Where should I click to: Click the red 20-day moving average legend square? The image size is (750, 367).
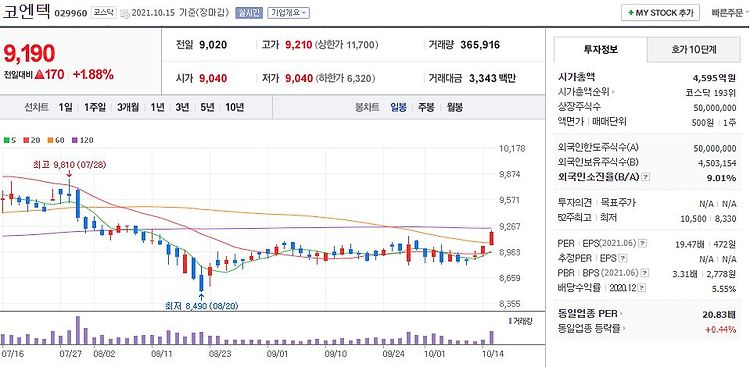pyautogui.click(x=26, y=140)
